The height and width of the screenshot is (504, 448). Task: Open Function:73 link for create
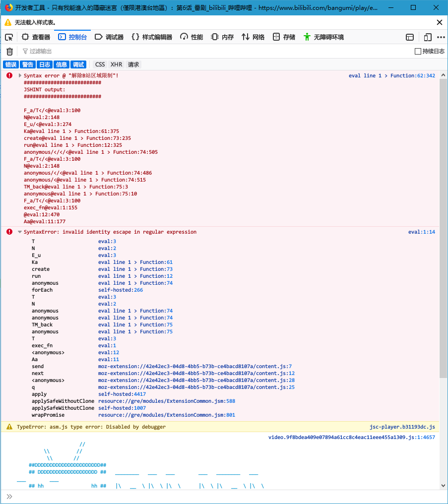(x=135, y=269)
